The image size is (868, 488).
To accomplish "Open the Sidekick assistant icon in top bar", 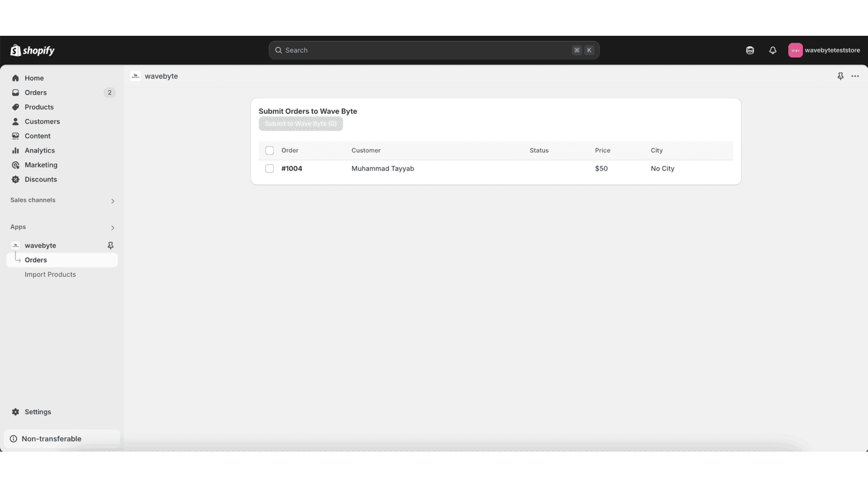I will (750, 50).
